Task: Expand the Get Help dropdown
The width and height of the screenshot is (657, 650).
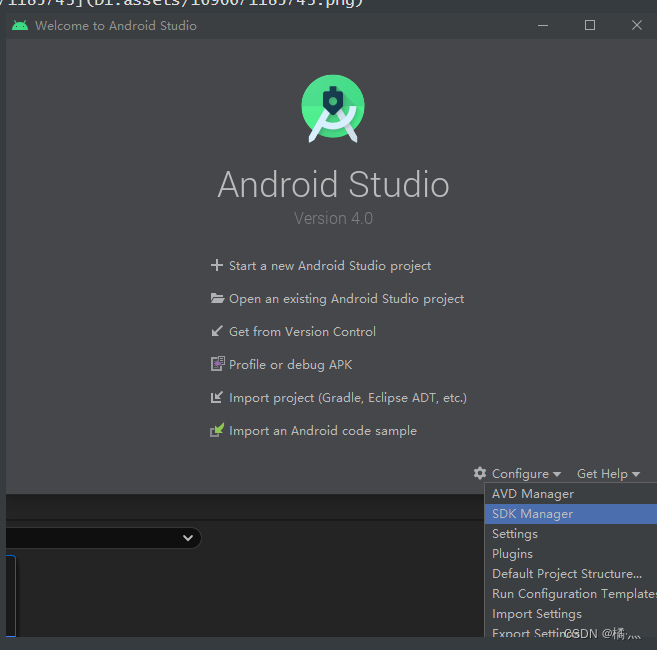Action: [608, 474]
